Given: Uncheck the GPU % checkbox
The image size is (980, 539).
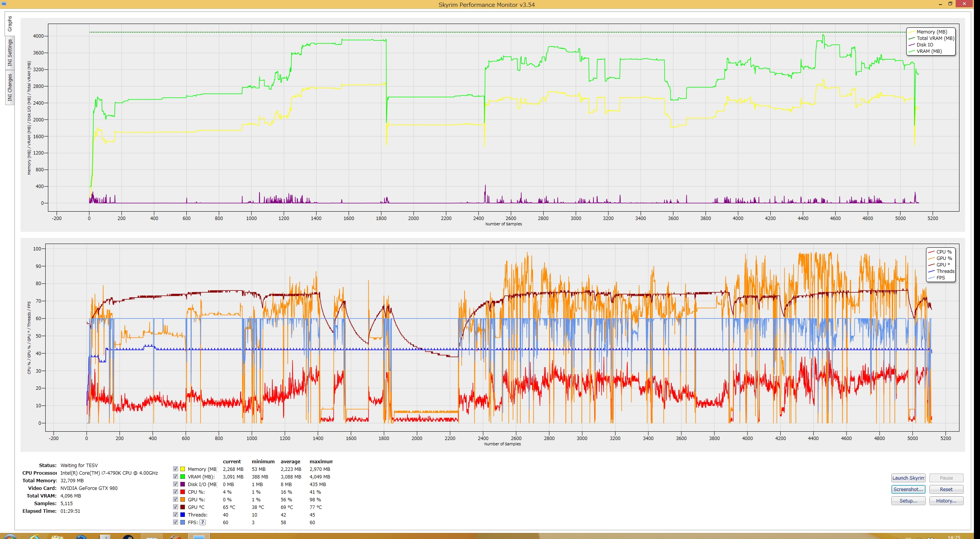Looking at the screenshot, I should click(x=175, y=499).
